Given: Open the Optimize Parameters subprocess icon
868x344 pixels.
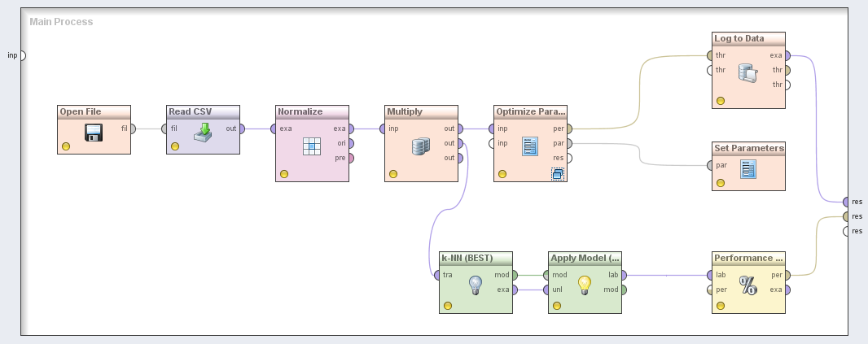Looking at the screenshot, I should [x=558, y=173].
